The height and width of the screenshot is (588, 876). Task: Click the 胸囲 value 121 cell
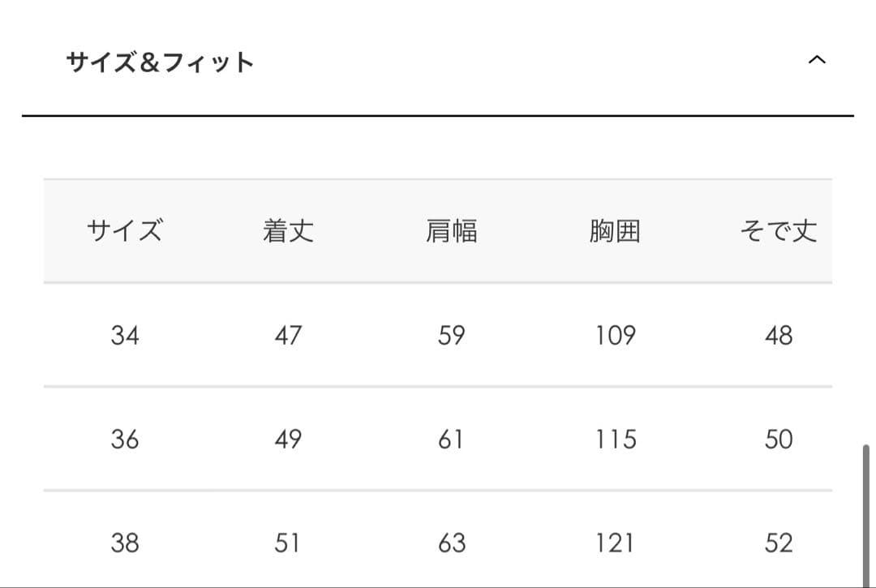615,543
